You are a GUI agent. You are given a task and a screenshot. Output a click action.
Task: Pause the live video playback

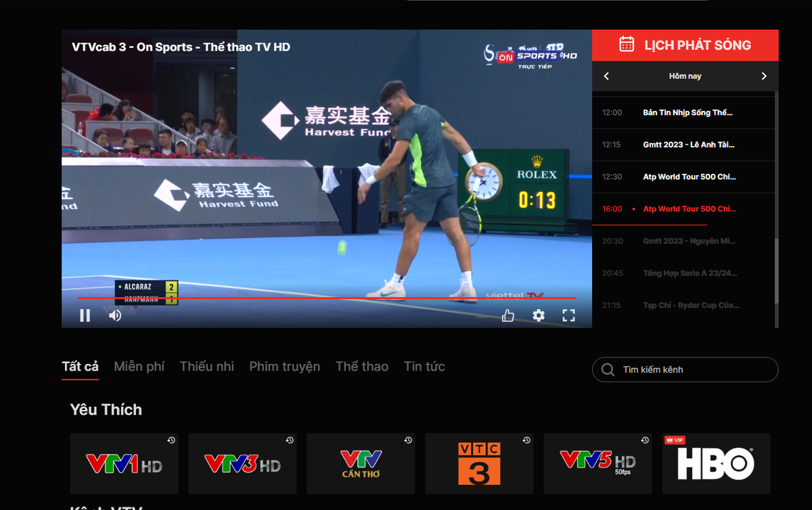85,315
